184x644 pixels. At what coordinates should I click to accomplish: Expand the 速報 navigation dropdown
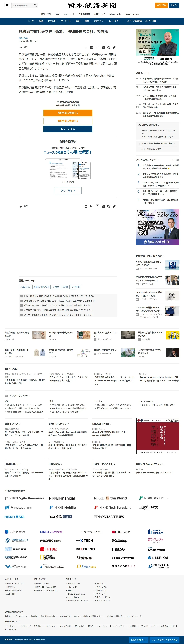(42, 21)
